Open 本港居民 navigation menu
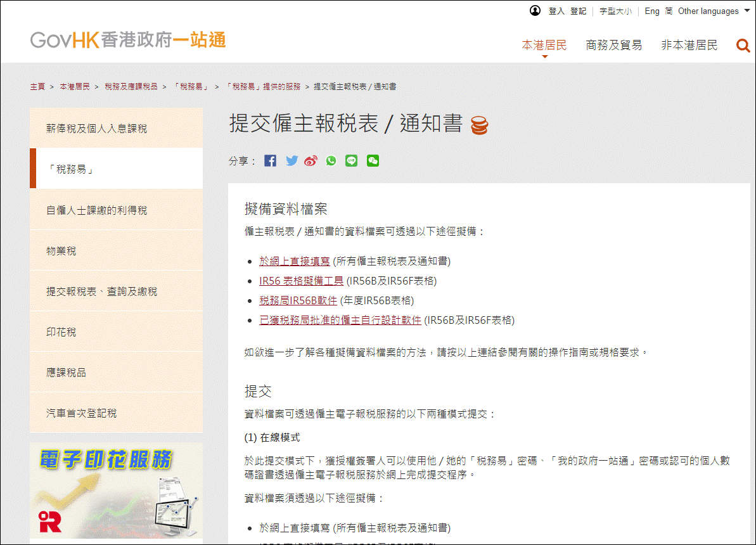 pos(544,45)
